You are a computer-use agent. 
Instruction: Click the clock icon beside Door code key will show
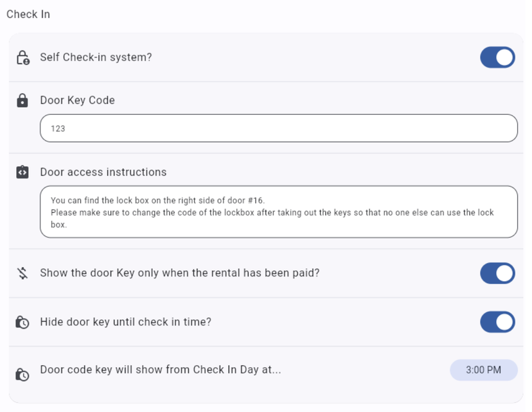pos(22,374)
